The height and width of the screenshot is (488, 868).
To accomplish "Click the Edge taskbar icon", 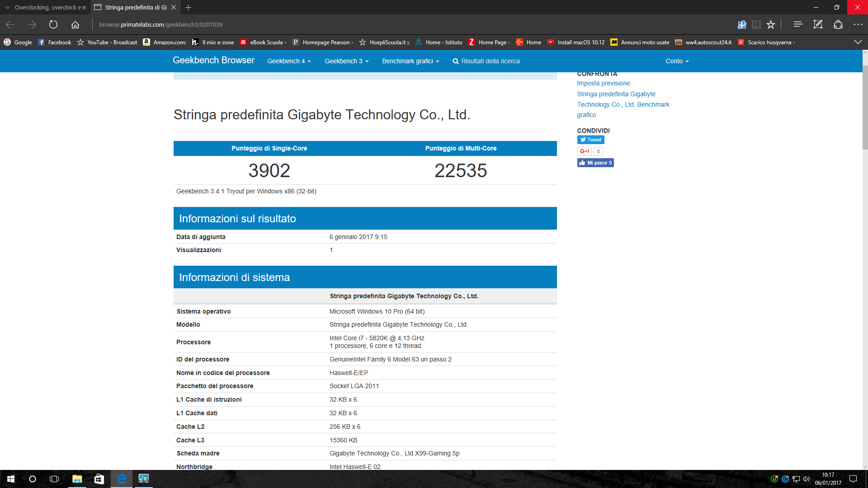I will click(122, 479).
